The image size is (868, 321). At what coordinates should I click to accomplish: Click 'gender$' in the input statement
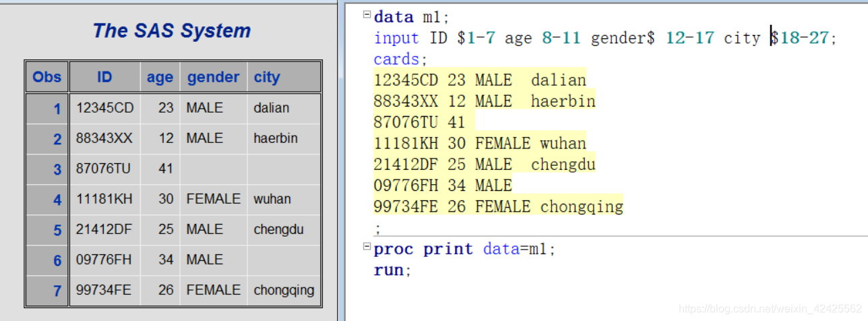point(623,38)
